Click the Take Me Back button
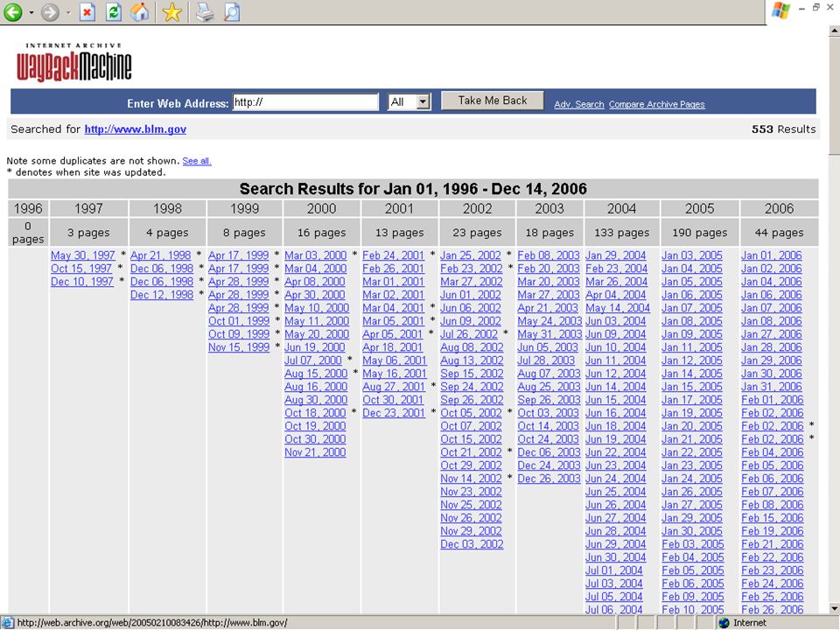The height and width of the screenshot is (630, 840). [x=493, y=101]
